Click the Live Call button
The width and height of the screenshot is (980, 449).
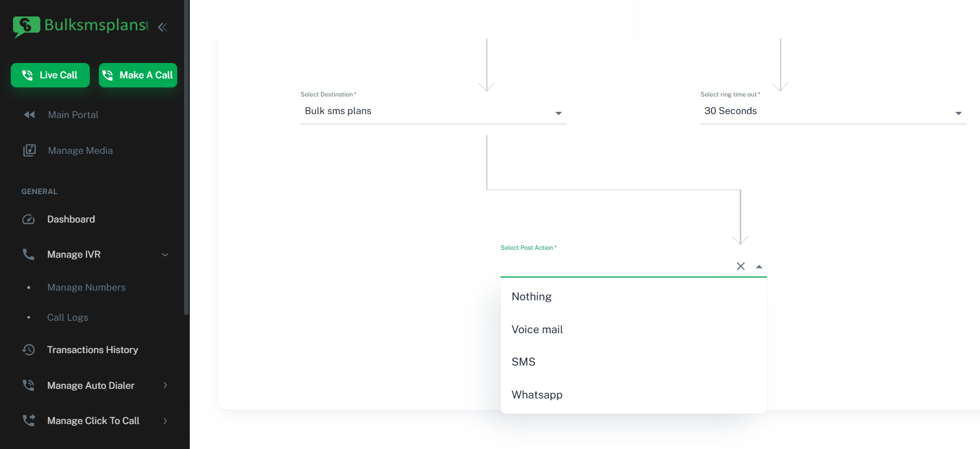tap(50, 75)
